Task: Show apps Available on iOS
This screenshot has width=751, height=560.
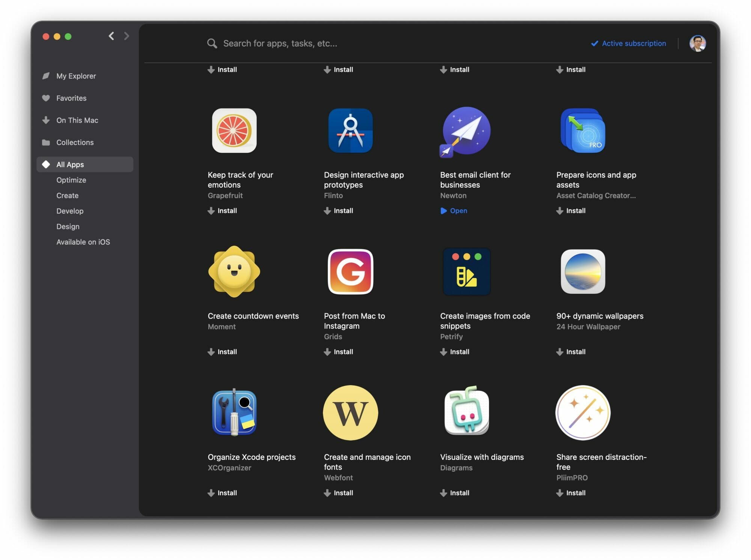Action: pos(83,242)
